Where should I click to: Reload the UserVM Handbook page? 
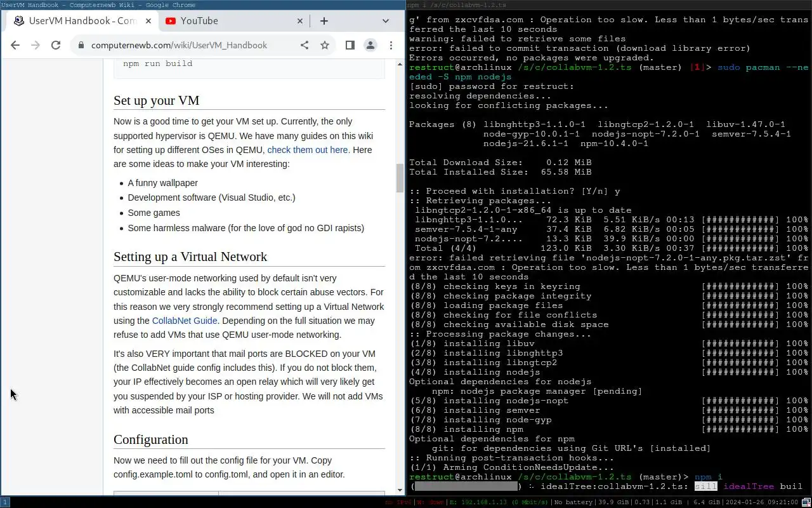56,45
